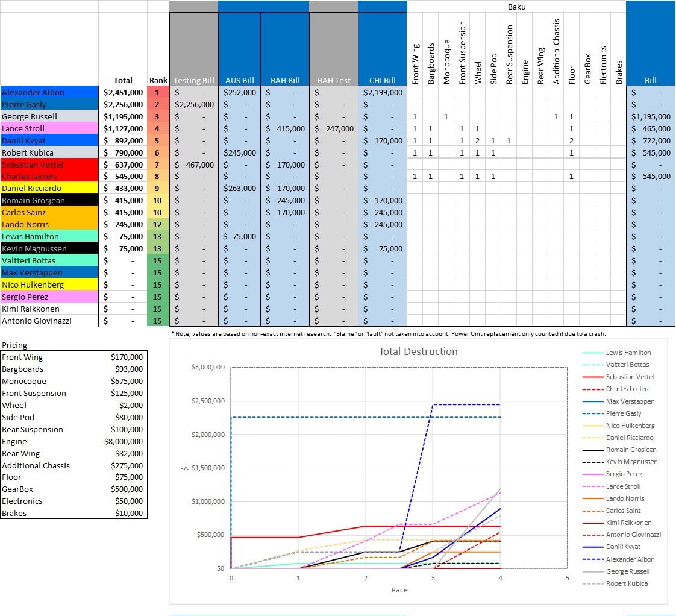Click the $3,000,000 axis label
Screen dimensions: 676x616
tap(208, 368)
